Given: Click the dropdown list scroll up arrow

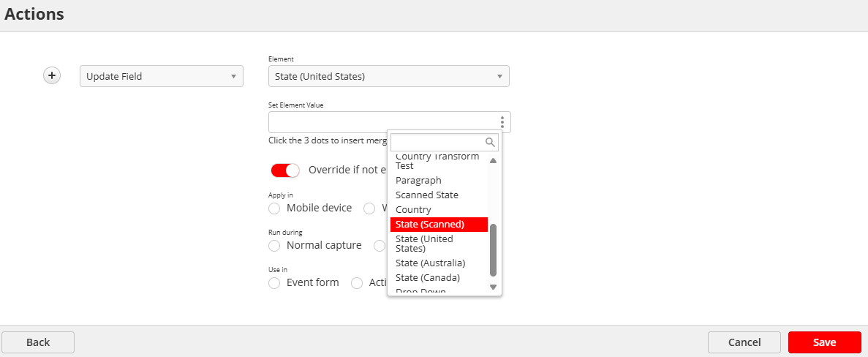Looking at the screenshot, I should tap(494, 161).
